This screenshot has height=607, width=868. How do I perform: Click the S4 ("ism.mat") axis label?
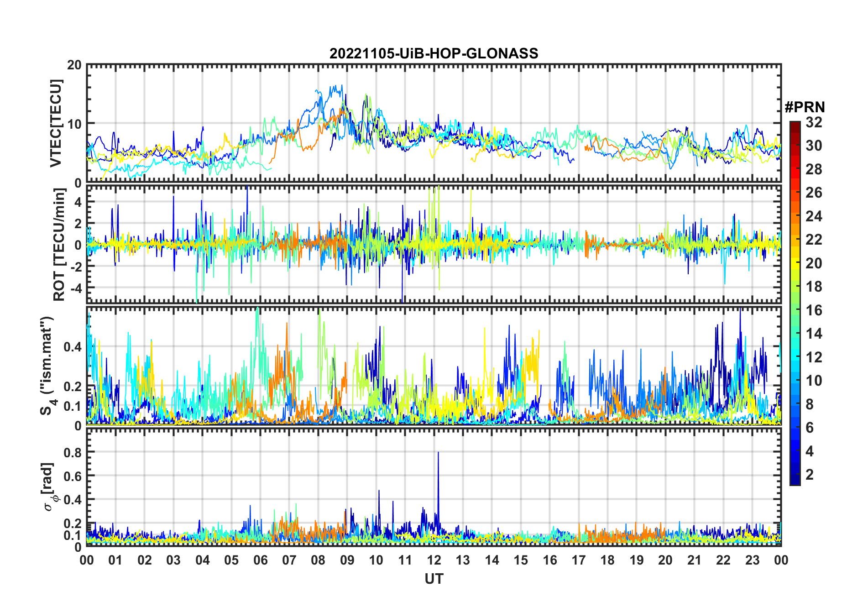(48, 366)
